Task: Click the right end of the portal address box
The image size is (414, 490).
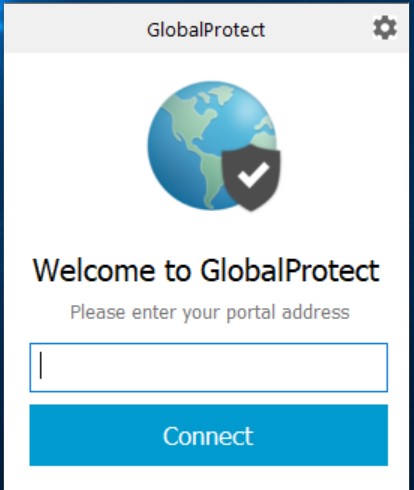Action: (x=380, y=367)
